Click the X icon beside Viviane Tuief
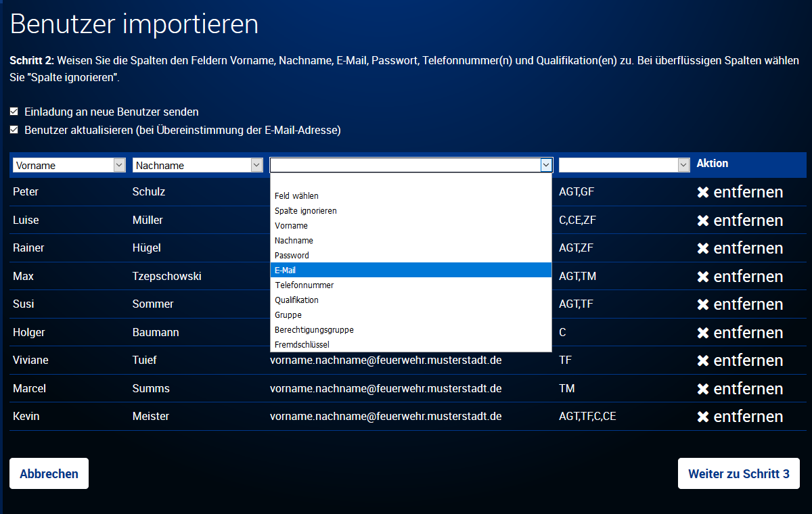812x514 pixels. 703,360
